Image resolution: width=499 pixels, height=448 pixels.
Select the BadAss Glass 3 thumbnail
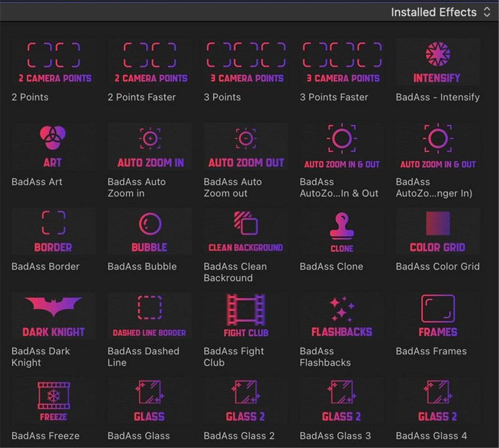pos(342,400)
